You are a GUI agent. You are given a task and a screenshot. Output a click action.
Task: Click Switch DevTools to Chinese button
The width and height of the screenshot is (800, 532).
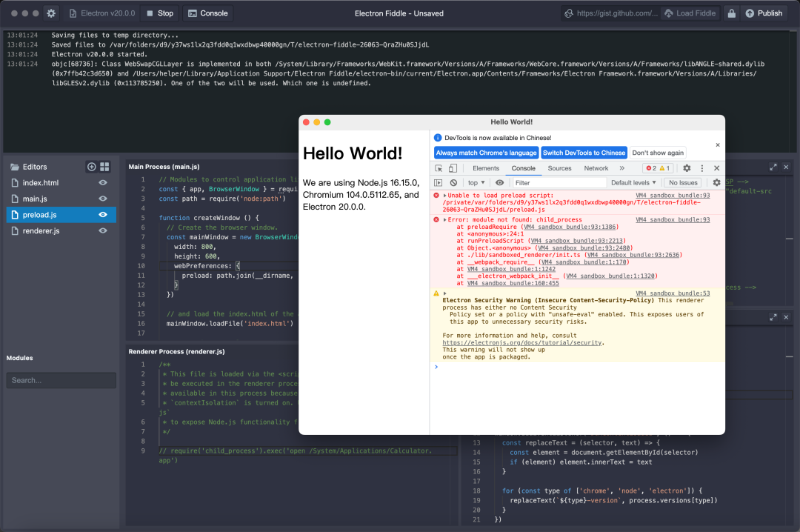584,153
